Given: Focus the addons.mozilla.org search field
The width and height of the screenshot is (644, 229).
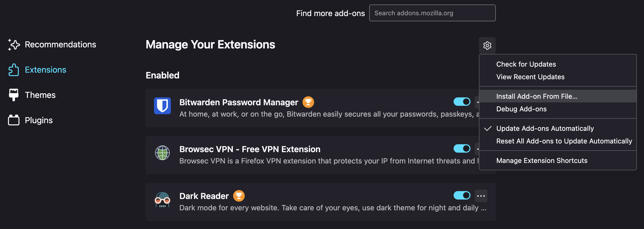Looking at the screenshot, I should point(432,13).
